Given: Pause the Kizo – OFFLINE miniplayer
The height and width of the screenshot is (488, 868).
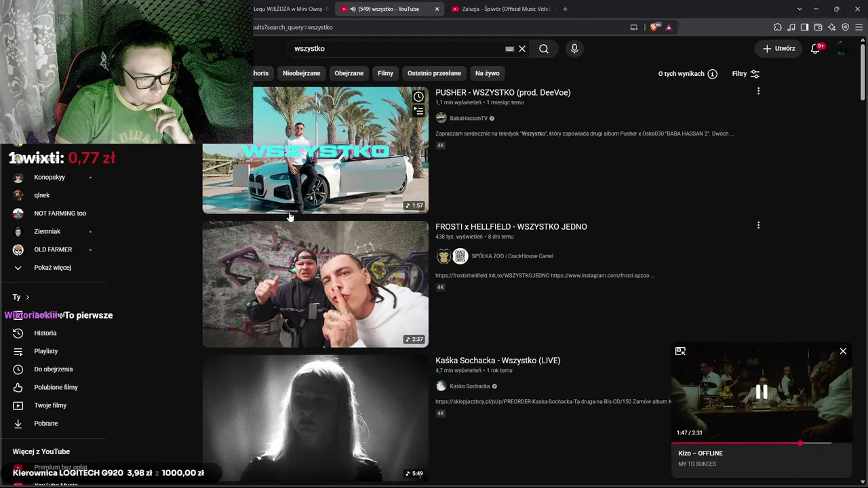Looking at the screenshot, I should point(762,392).
